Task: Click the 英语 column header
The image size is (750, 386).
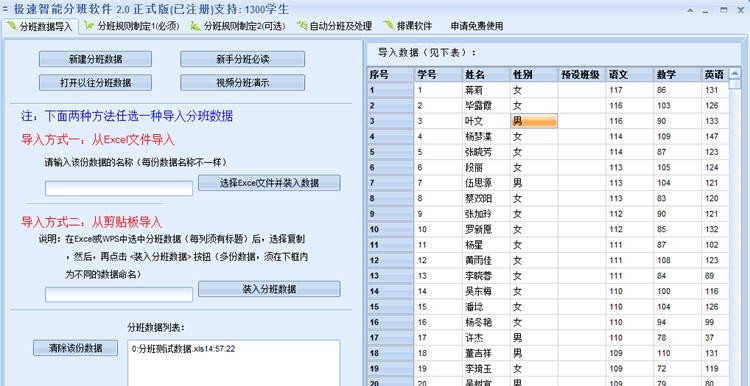Action: [x=715, y=75]
